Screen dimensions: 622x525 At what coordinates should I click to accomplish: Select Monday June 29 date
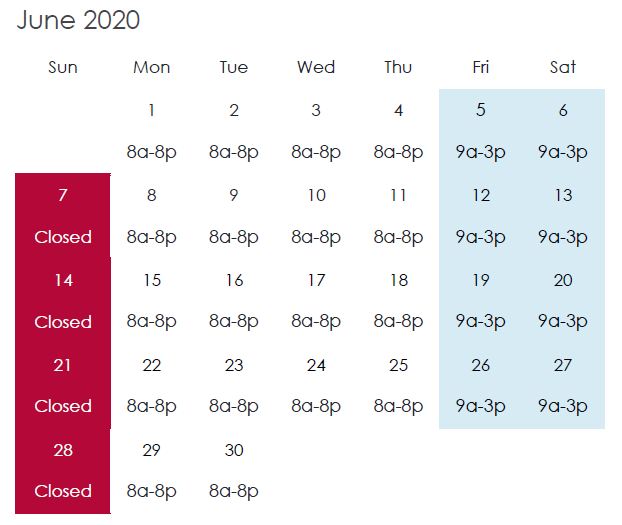(x=152, y=450)
